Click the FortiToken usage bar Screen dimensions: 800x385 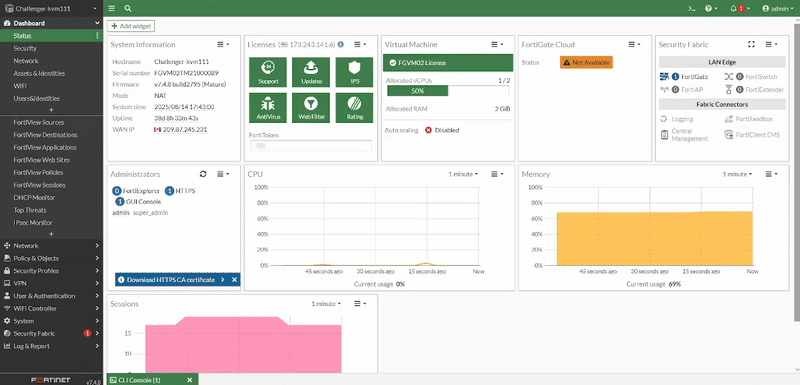310,145
